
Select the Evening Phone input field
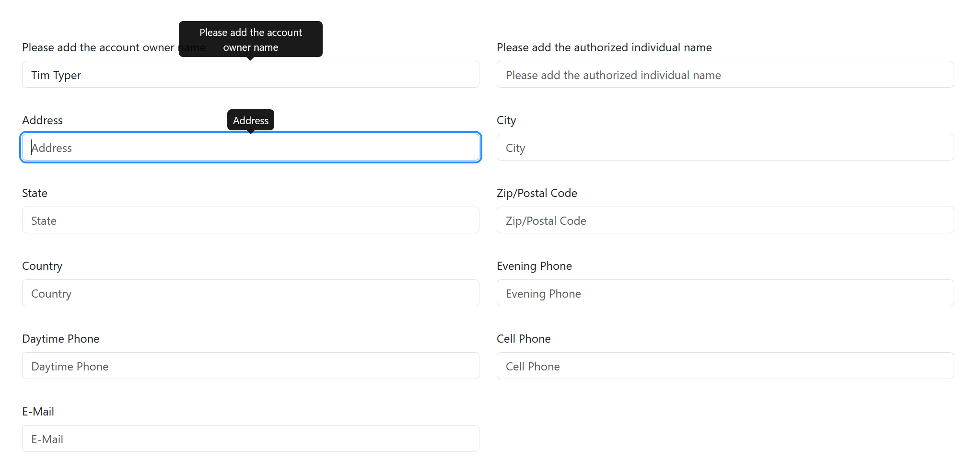(724, 293)
